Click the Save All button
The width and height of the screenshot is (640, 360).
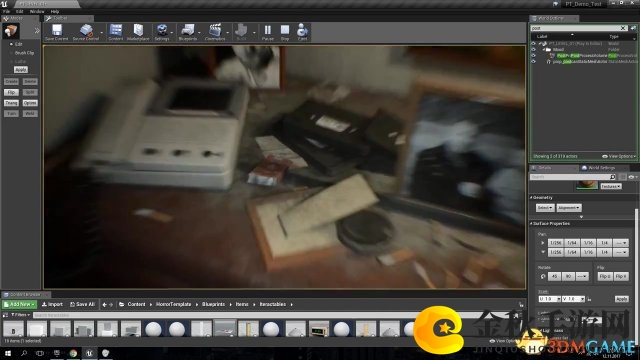pyautogui.click(x=82, y=304)
